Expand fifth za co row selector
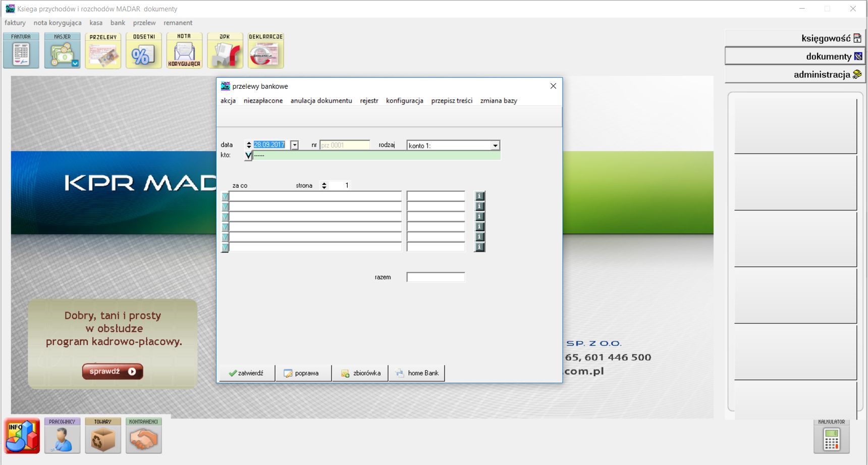The height and width of the screenshot is (465, 868). click(225, 237)
